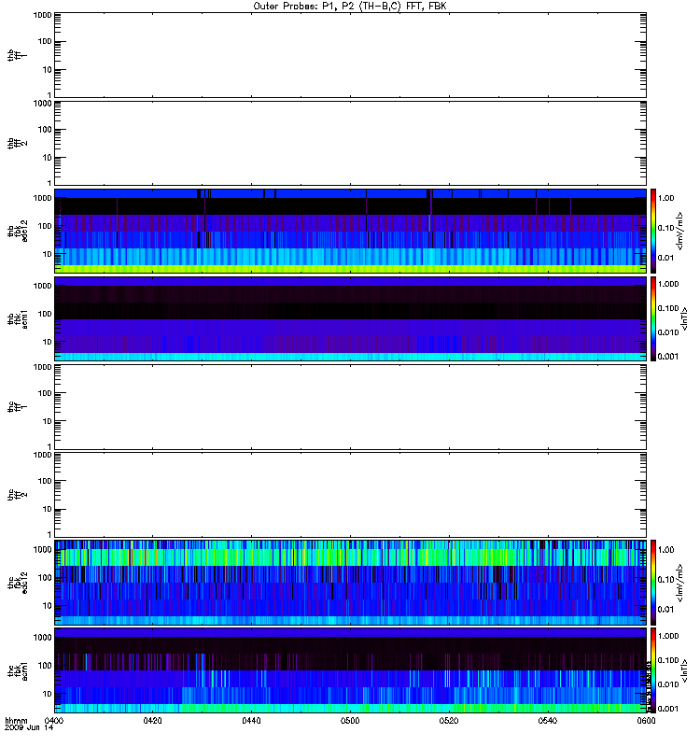Select the 1.00 value on thc edc12 color bar

click(665, 549)
